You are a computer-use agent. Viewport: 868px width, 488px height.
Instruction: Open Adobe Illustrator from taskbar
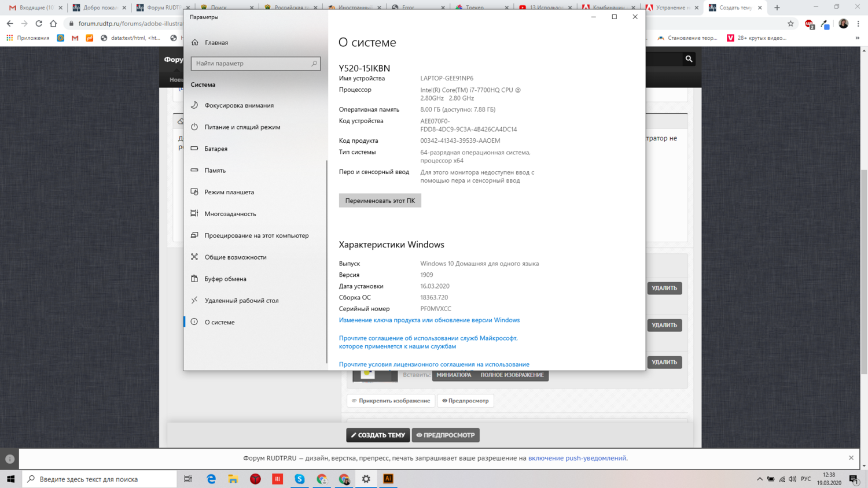pyautogui.click(x=388, y=479)
